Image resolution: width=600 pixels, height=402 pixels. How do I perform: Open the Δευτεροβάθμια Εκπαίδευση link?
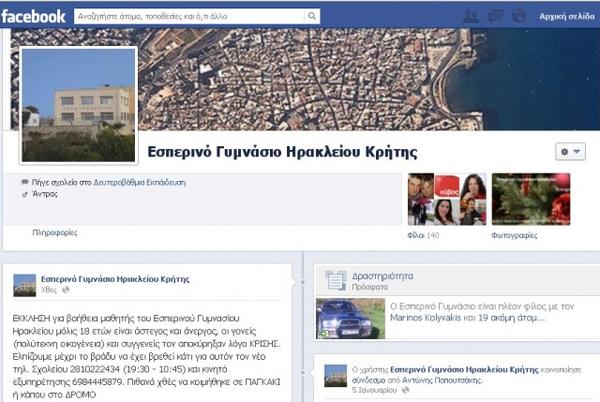(139, 182)
